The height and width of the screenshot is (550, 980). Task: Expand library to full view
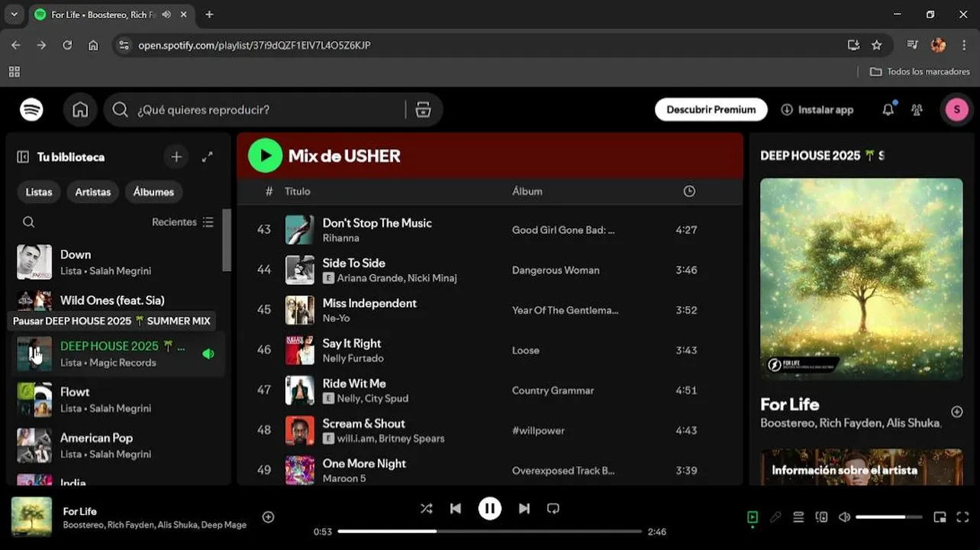coord(207,157)
